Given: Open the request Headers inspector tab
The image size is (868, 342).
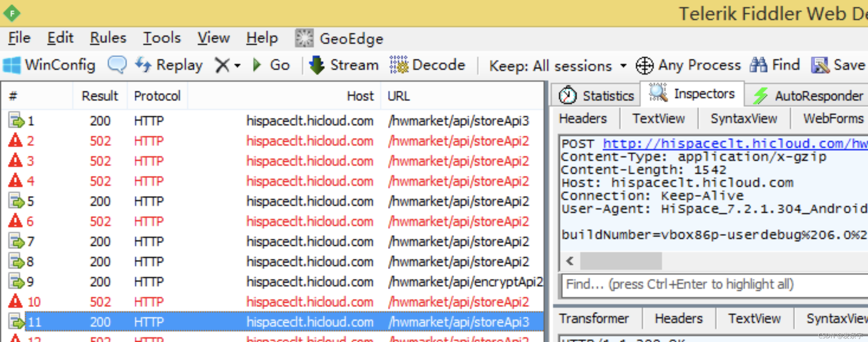Looking at the screenshot, I should 583,119.
